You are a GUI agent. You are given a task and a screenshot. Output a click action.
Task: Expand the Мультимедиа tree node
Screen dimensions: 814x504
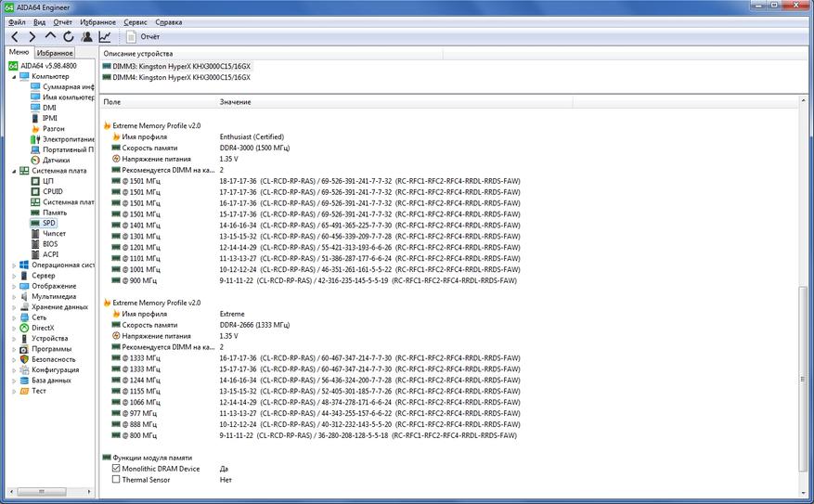14,296
